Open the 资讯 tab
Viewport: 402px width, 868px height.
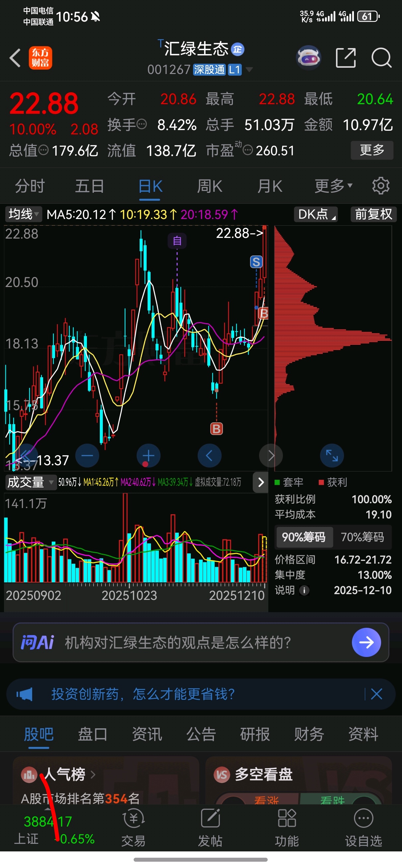click(147, 734)
